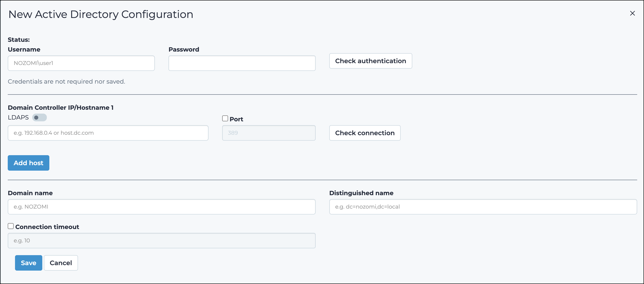
Task: Tick the Connection timeout checkbox
Action: [10, 226]
